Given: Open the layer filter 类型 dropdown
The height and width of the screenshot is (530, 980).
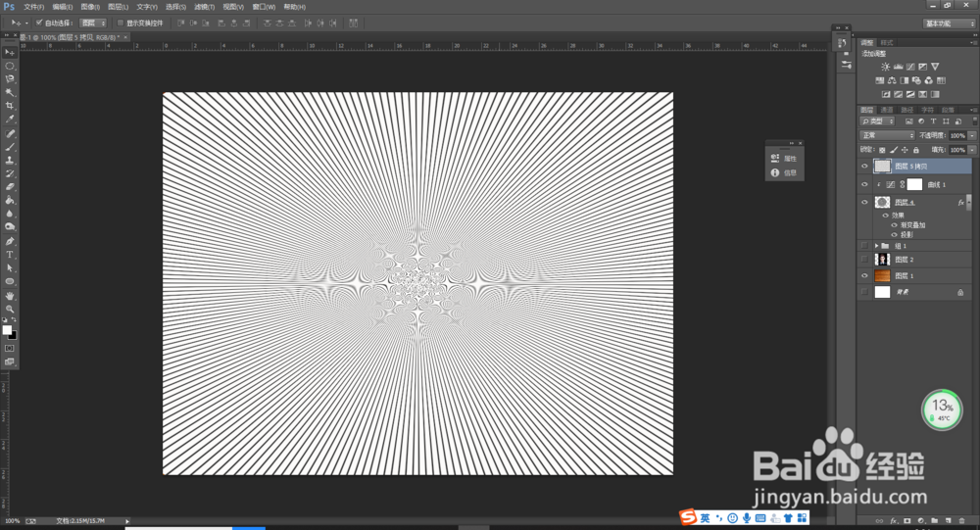Looking at the screenshot, I should point(877,121).
